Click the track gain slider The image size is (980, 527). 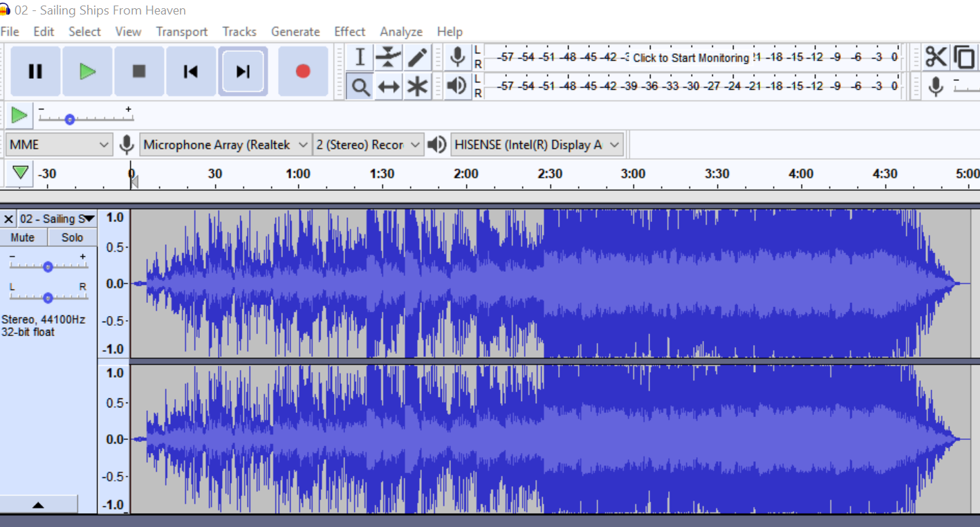[x=48, y=267]
